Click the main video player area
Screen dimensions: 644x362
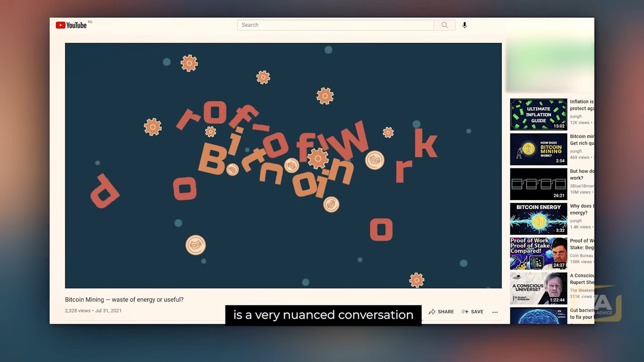coord(283,165)
